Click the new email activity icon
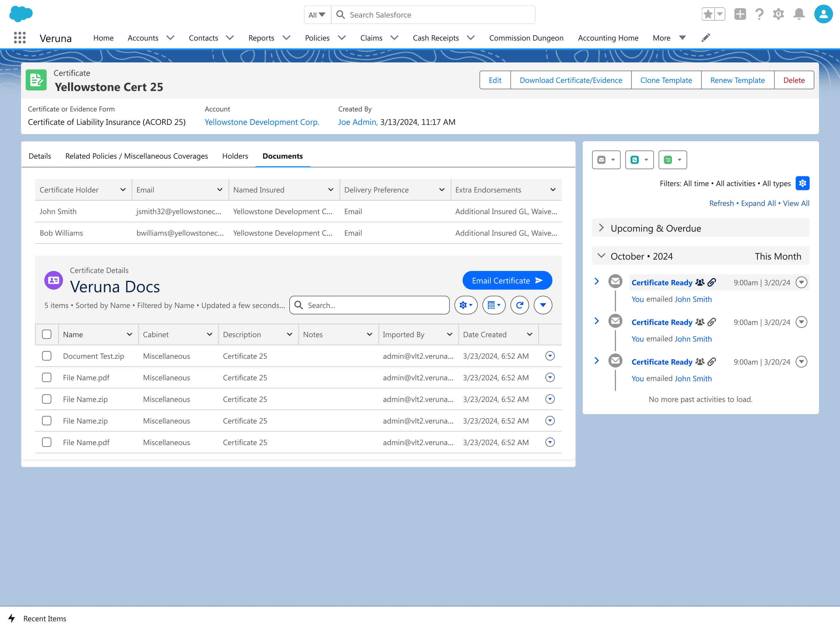Viewport: 840px width, 630px height. coord(601,160)
